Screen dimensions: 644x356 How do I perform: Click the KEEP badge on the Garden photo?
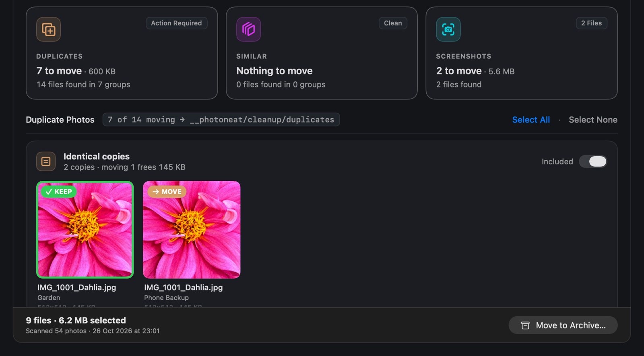coord(59,192)
